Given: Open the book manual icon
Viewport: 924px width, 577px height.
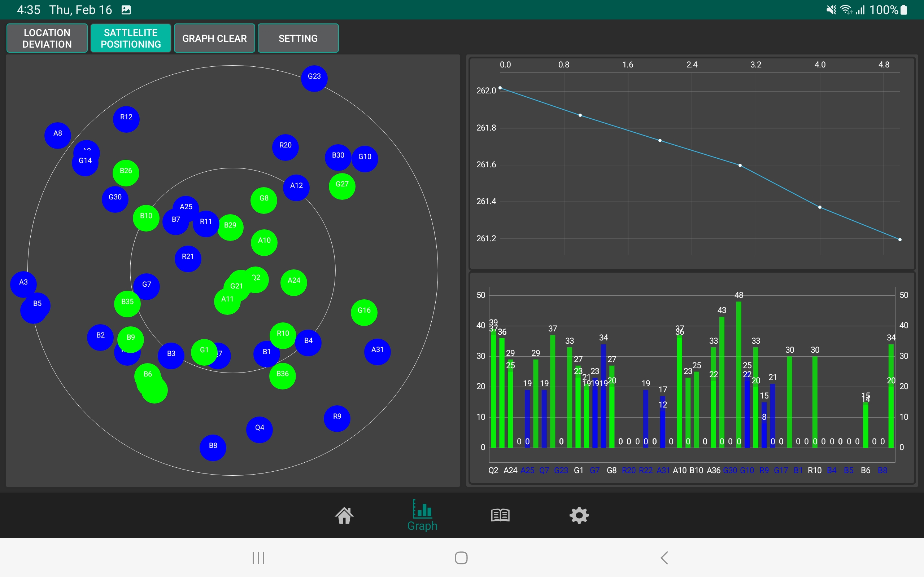Looking at the screenshot, I should [500, 516].
